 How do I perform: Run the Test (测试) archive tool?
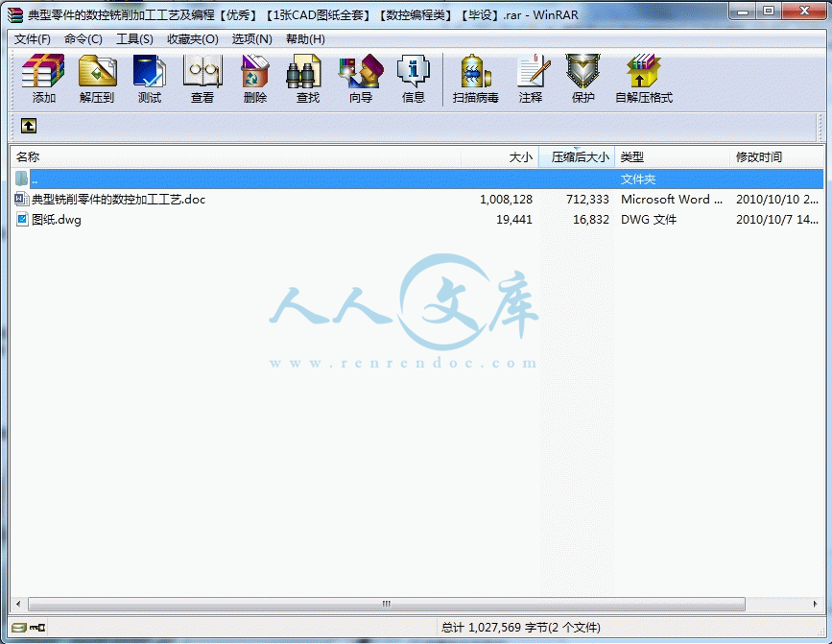tap(149, 79)
